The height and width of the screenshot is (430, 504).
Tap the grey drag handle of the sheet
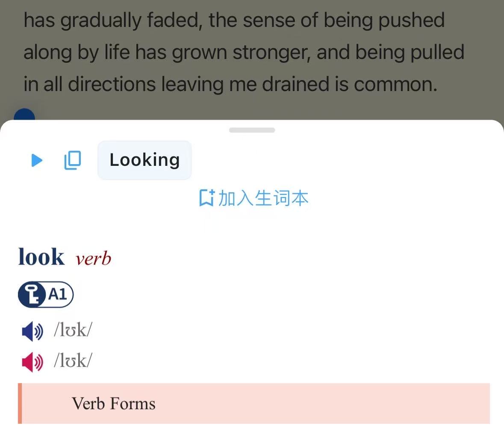click(x=252, y=130)
